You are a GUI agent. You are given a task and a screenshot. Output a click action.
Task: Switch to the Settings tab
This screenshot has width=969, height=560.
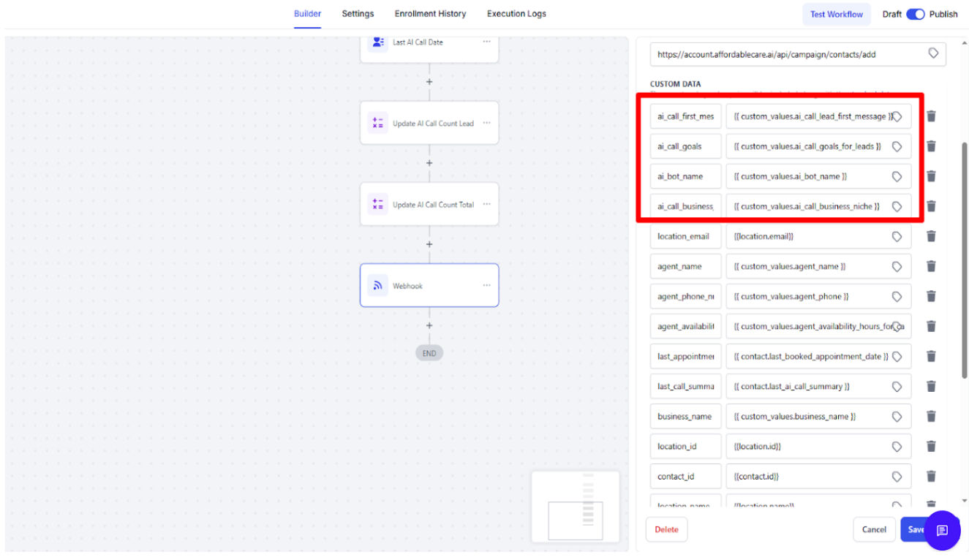pos(358,14)
